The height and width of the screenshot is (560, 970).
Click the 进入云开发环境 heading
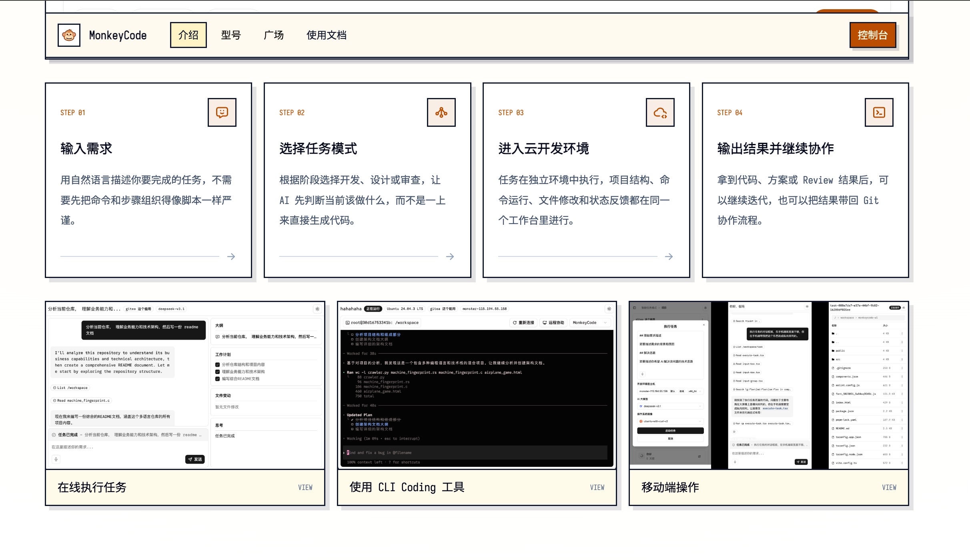[543, 148]
